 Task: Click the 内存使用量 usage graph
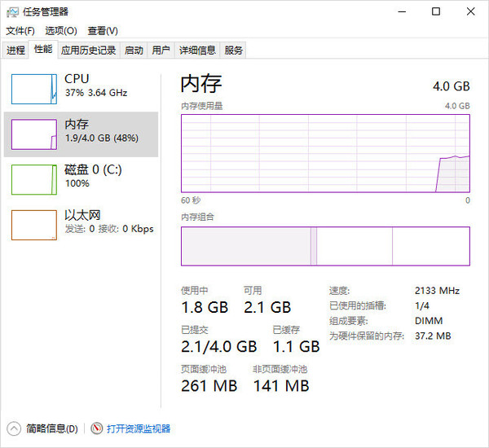tap(325, 153)
